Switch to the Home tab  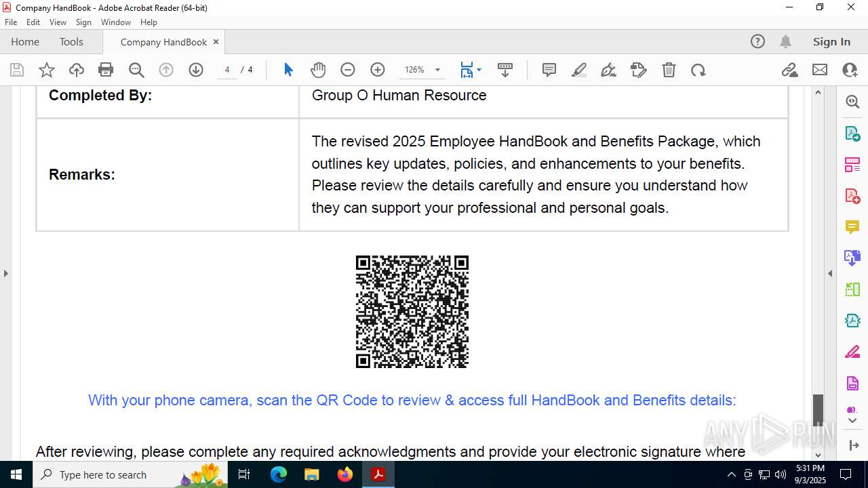point(25,41)
